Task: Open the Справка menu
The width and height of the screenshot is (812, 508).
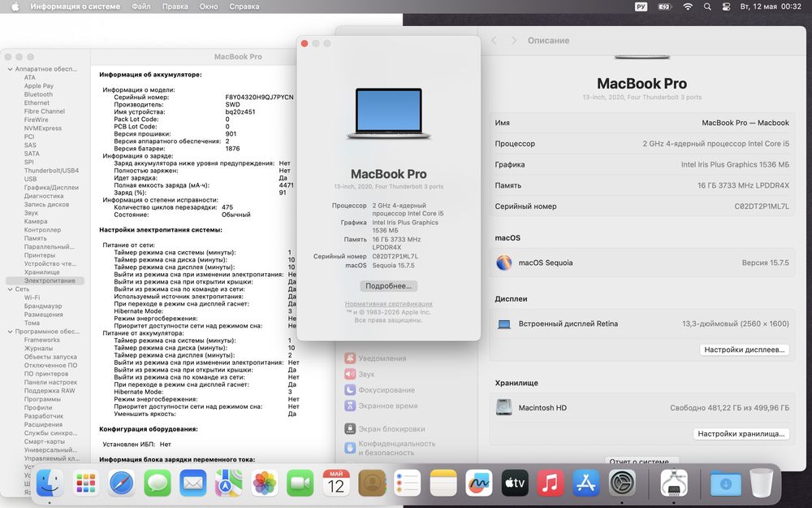Action: pyautogui.click(x=244, y=7)
